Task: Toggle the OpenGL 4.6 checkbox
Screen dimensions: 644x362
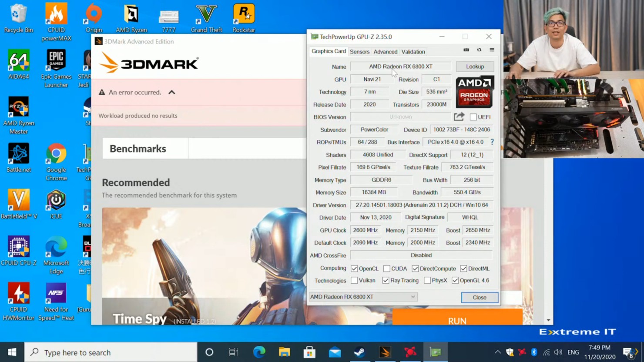Action: 455,280
